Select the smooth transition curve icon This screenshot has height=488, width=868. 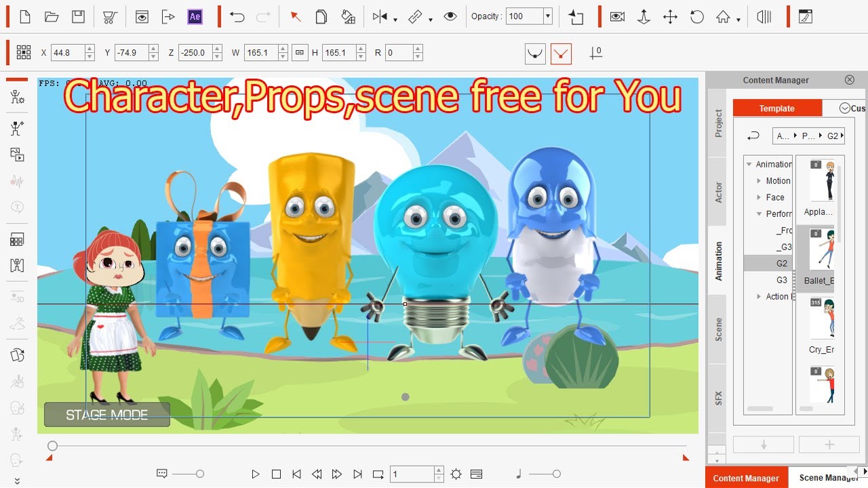click(x=535, y=54)
